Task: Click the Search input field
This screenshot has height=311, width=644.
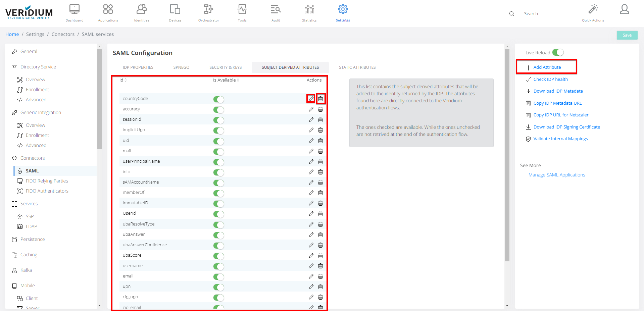Action: [547, 14]
